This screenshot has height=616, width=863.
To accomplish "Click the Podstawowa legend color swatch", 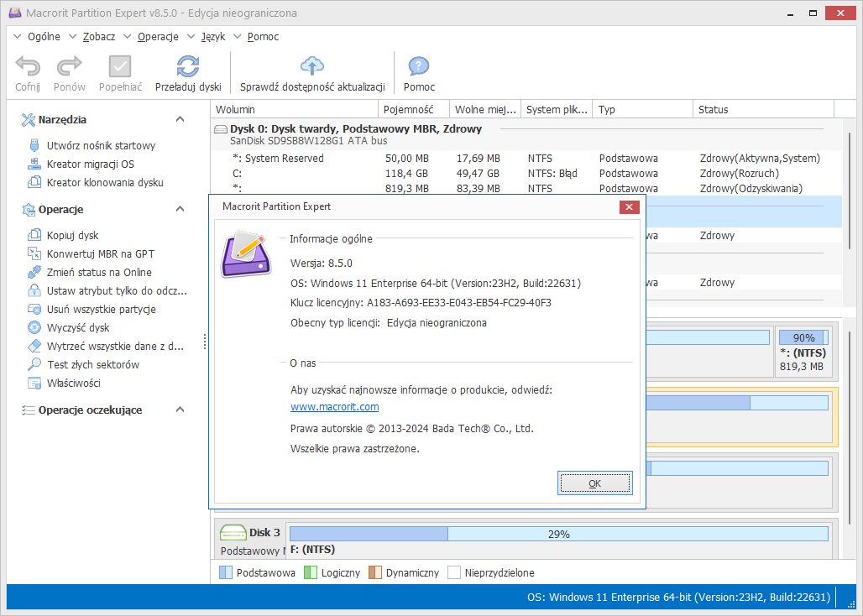I will coord(226,572).
